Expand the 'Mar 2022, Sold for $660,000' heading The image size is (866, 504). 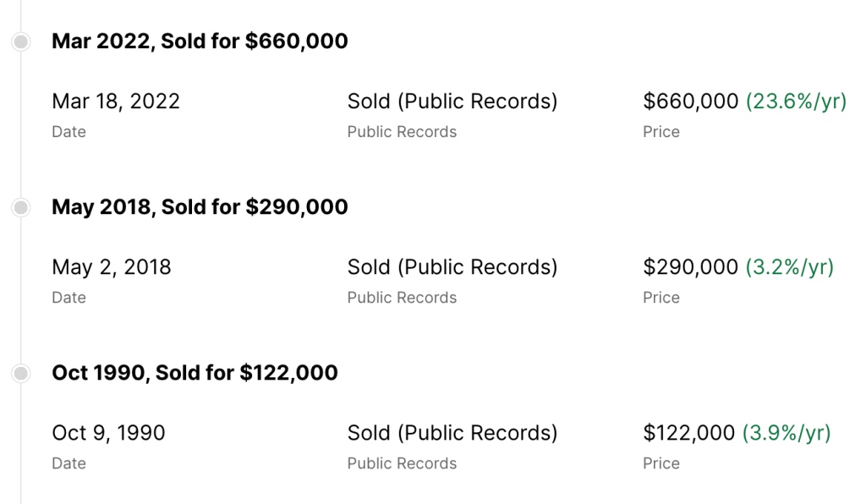(200, 41)
